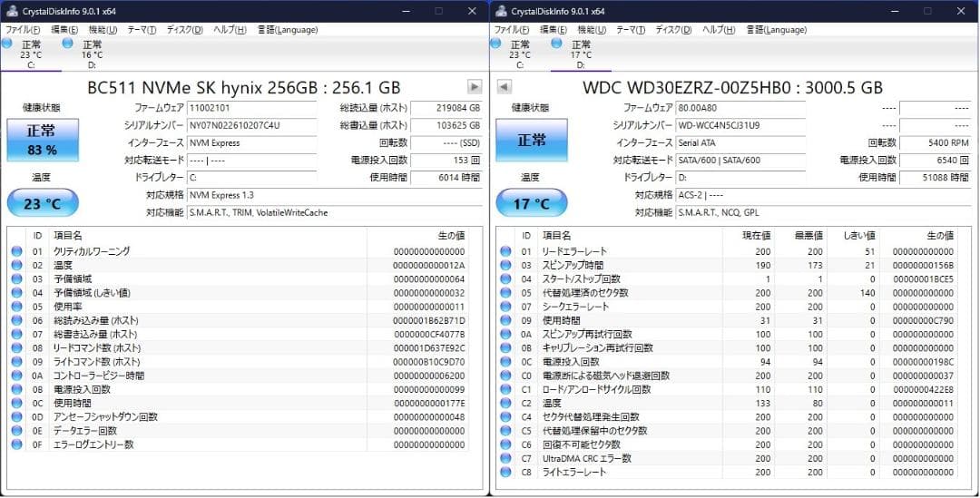980x498 pixels.
Task: Open 機能 menu in left window
Action: (103, 30)
